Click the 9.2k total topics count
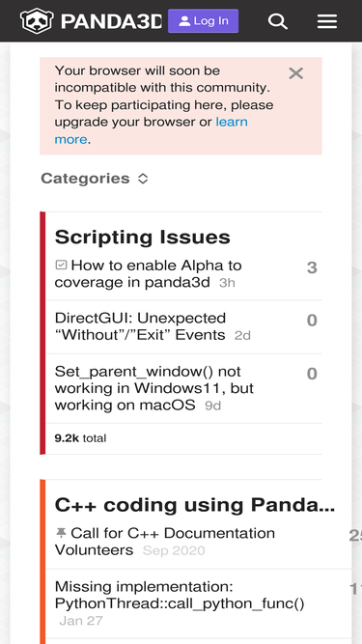362x644 pixels. coord(80,438)
